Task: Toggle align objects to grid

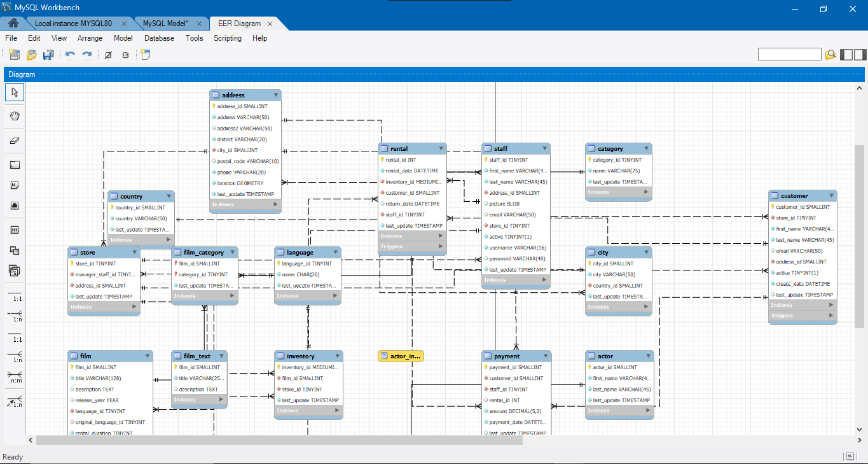Action: (125, 55)
